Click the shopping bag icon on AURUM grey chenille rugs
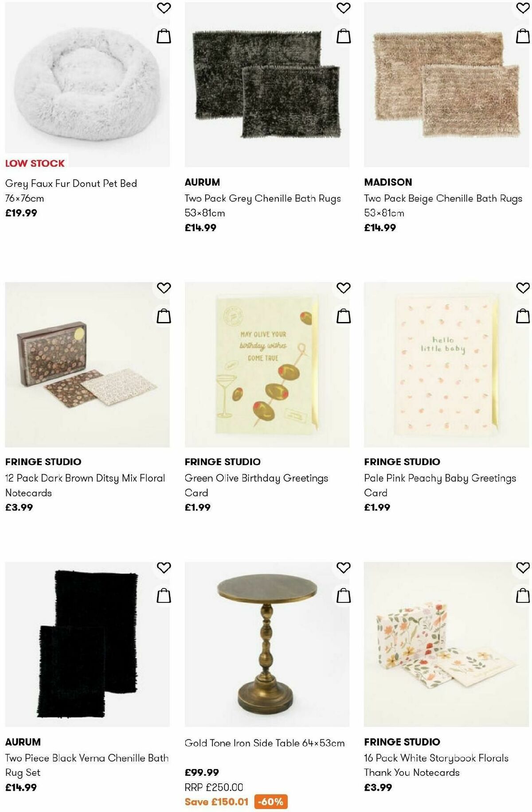This screenshot has width=532, height=812. [x=343, y=35]
